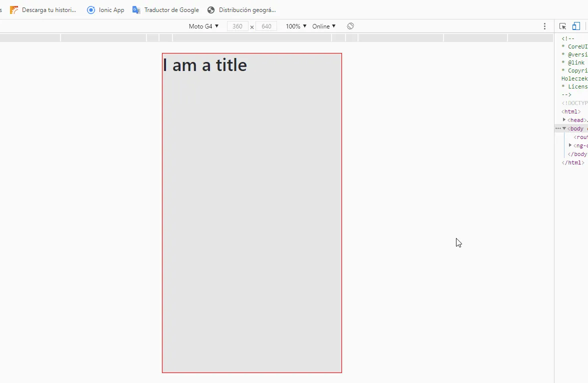Activate the inspect element picker
This screenshot has width=588, height=383.
[x=562, y=26]
